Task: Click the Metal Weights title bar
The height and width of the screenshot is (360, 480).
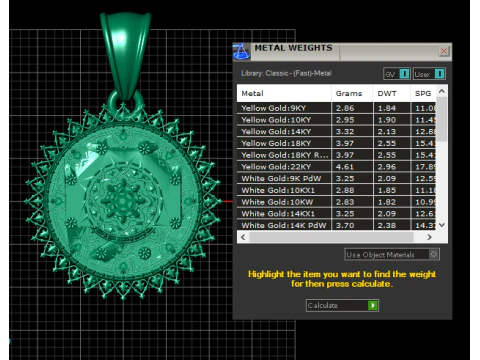Action: pyautogui.click(x=343, y=52)
